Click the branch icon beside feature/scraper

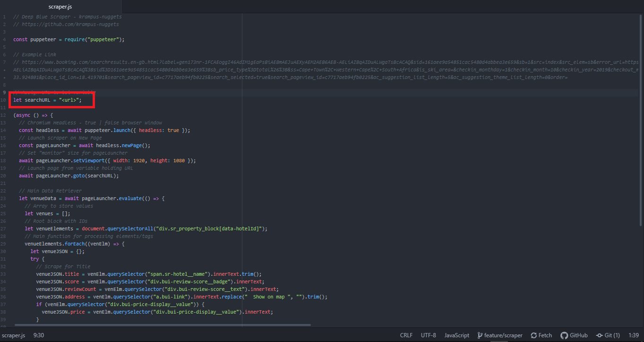480,335
